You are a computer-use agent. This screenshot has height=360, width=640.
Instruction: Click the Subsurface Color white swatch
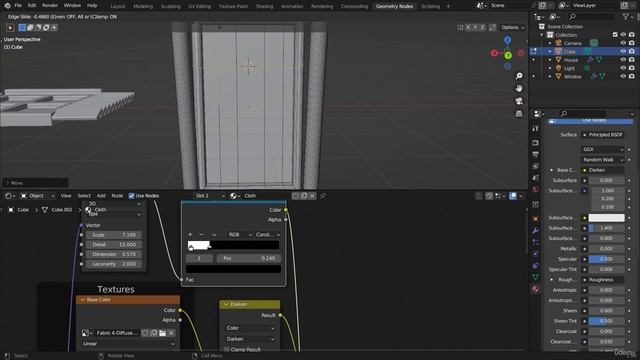click(x=606, y=218)
